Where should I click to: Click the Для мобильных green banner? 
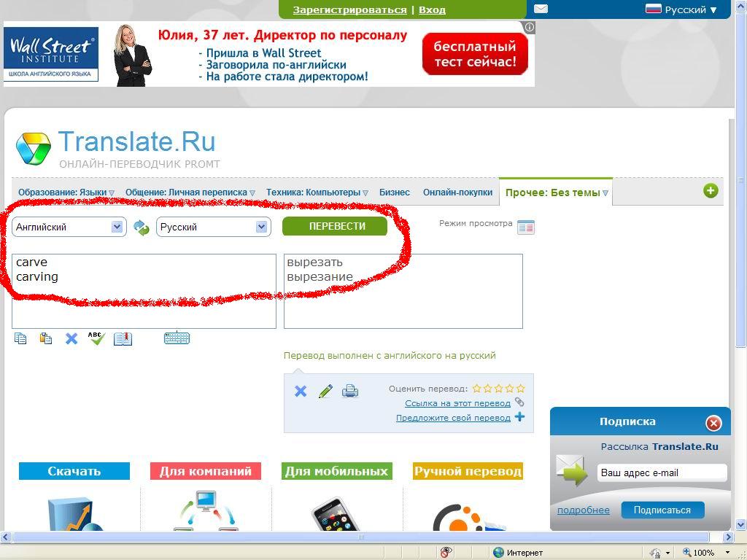[337, 471]
